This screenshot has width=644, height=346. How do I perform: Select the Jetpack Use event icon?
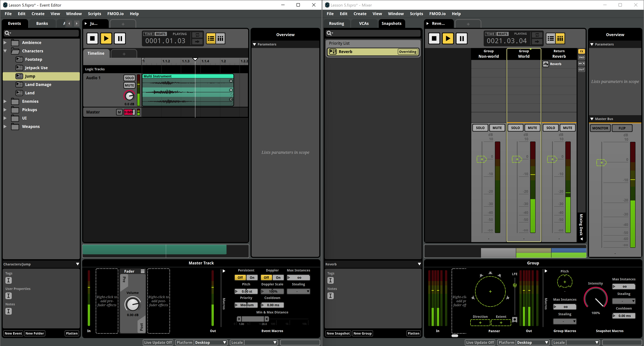click(x=19, y=68)
